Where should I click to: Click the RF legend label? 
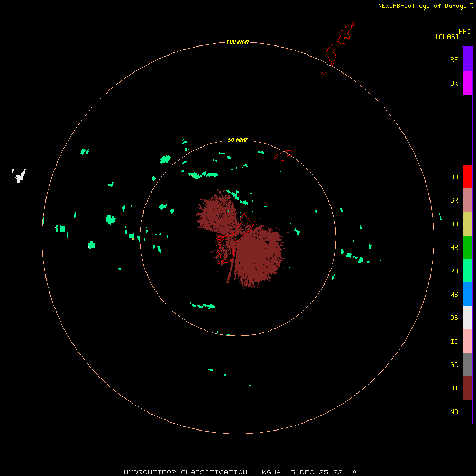pyautogui.click(x=454, y=59)
